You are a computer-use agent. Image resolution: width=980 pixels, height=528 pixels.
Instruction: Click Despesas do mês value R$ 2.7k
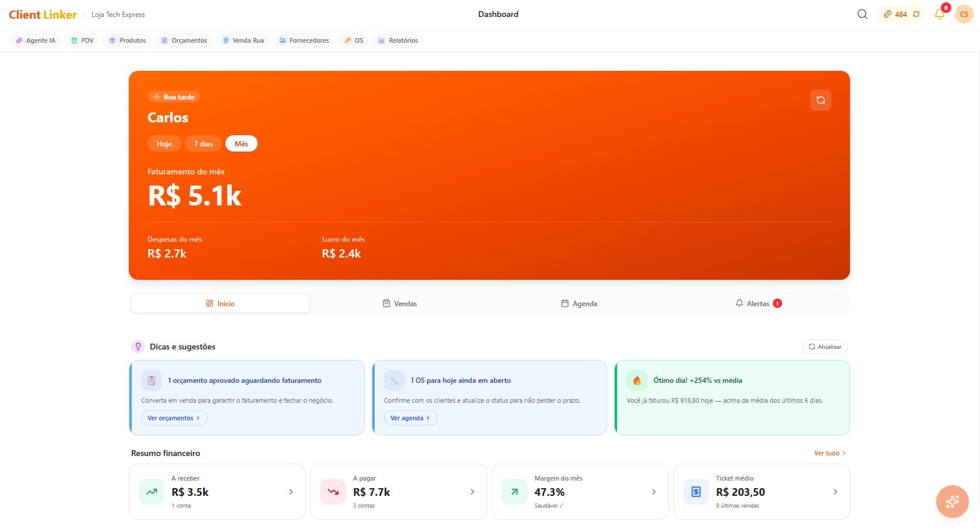click(167, 253)
